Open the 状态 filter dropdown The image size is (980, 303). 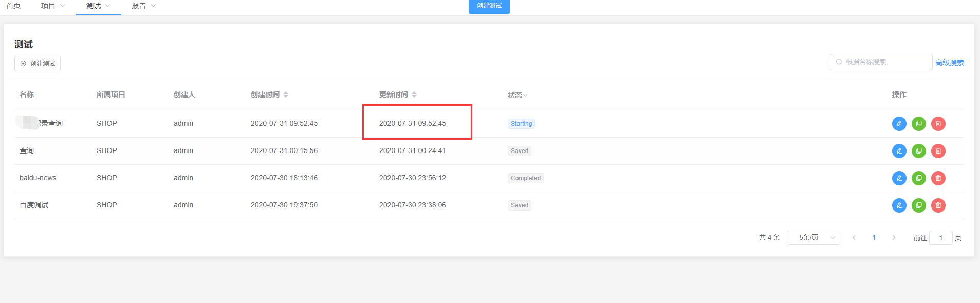517,95
